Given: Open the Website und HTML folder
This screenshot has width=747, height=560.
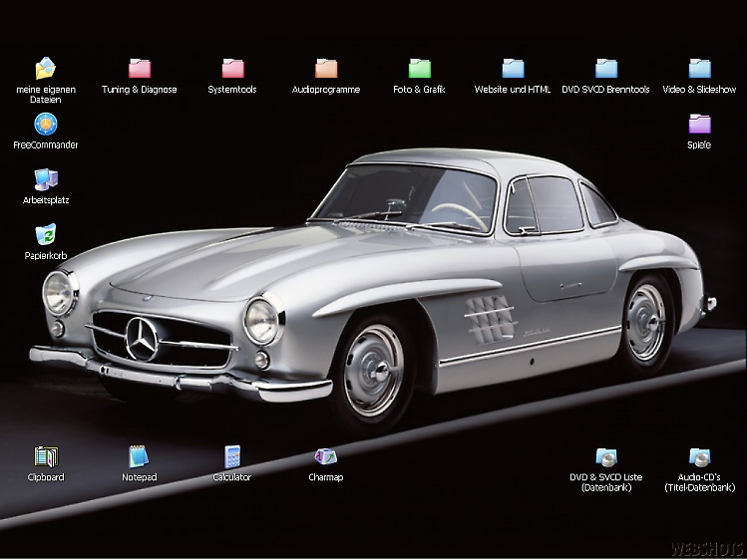Looking at the screenshot, I should [x=513, y=69].
